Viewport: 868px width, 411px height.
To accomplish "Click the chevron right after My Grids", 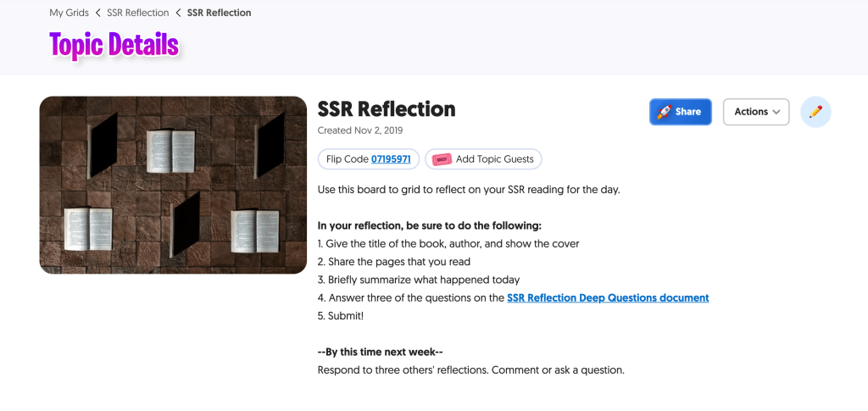I will [x=98, y=13].
